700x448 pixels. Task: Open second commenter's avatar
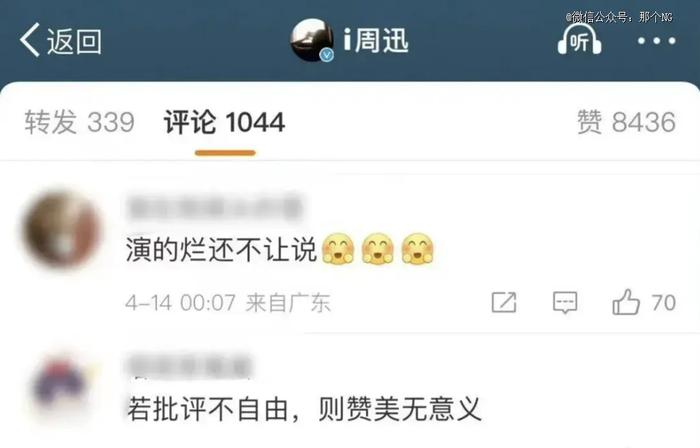click(x=60, y=386)
